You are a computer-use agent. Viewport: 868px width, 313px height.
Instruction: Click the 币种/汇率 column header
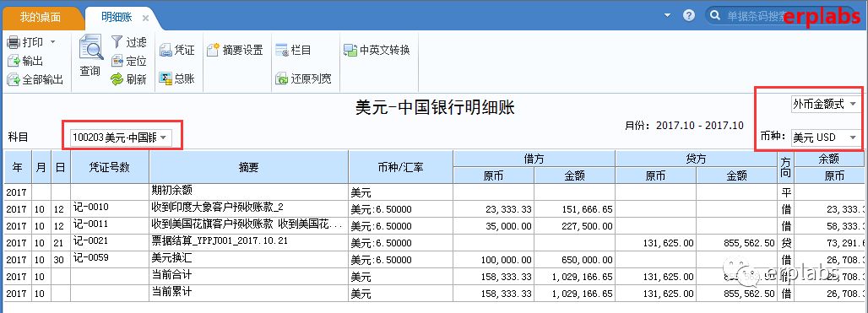click(401, 167)
